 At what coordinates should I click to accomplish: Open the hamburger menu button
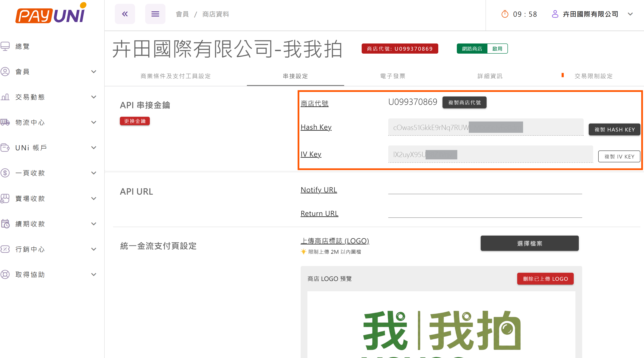click(155, 14)
